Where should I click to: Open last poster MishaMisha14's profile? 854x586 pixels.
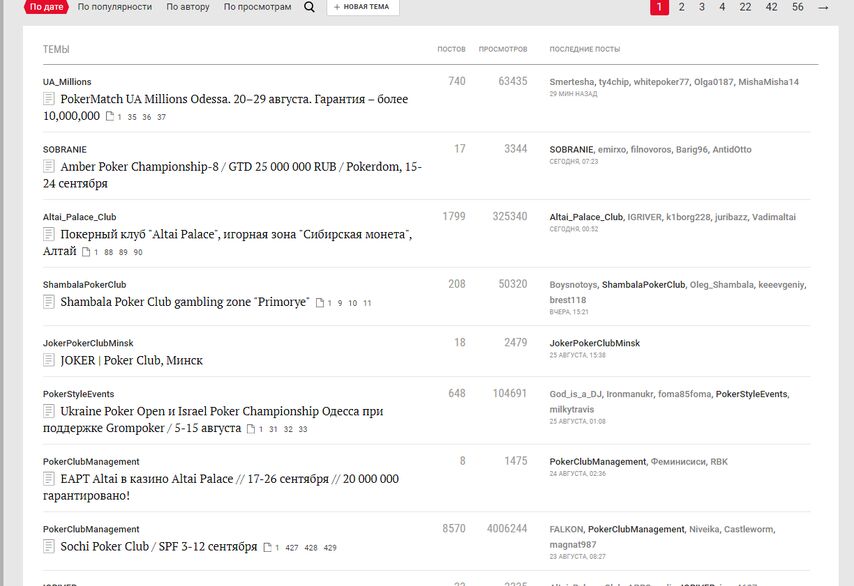(x=768, y=82)
